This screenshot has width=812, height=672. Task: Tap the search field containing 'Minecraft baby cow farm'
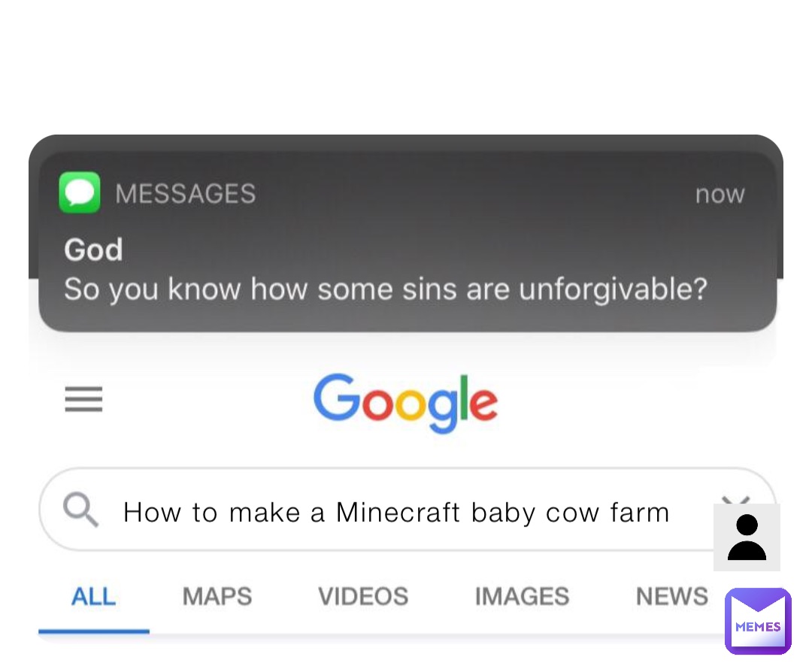click(396, 511)
